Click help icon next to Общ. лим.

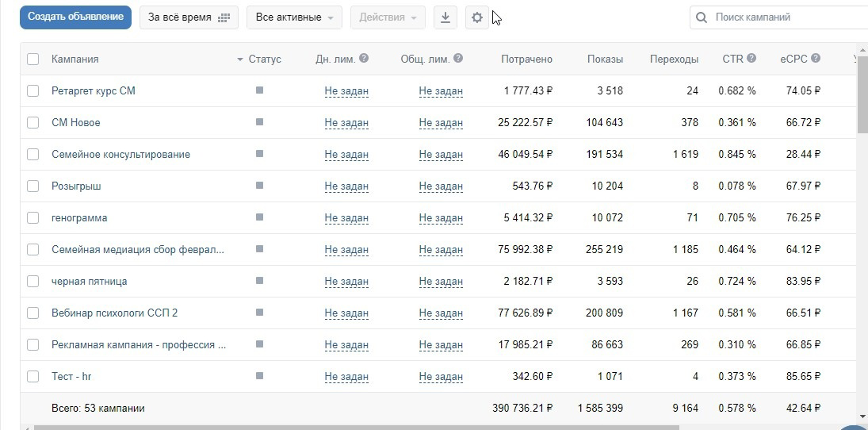[458, 58]
